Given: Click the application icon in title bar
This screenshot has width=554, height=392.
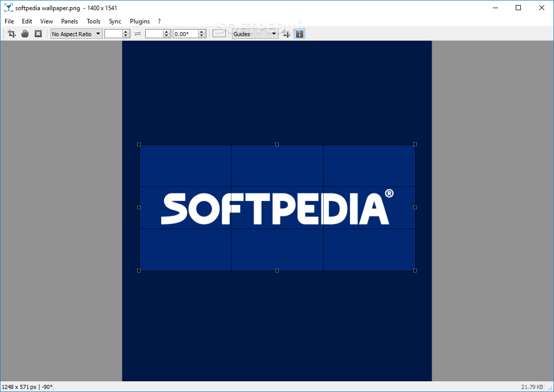Looking at the screenshot, I should [x=9, y=8].
